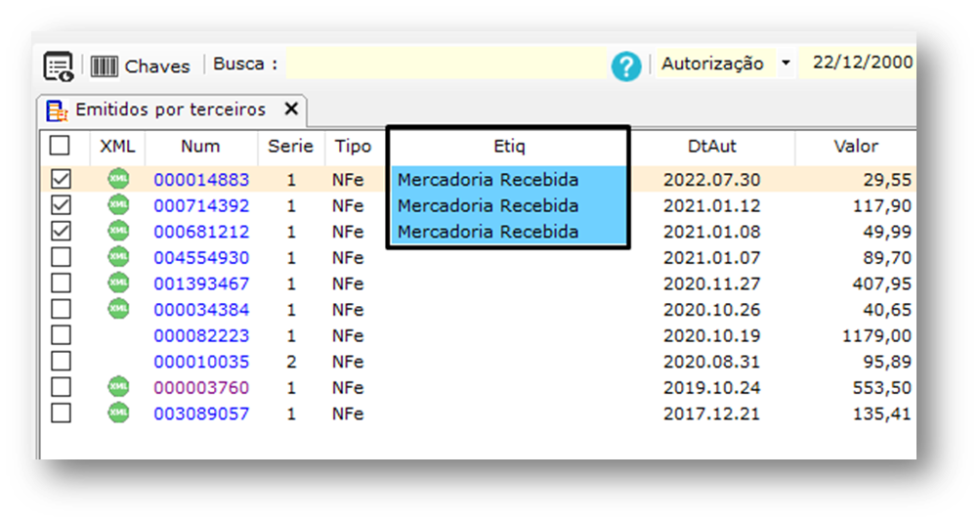Click date 2017.12.21 cell
Viewport: 980px width, 523px height.
(x=712, y=414)
